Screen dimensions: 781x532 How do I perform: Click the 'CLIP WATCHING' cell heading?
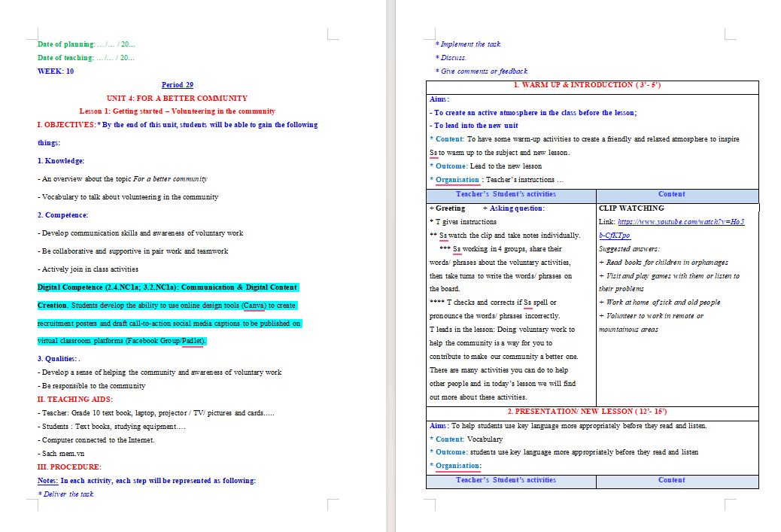631,208
